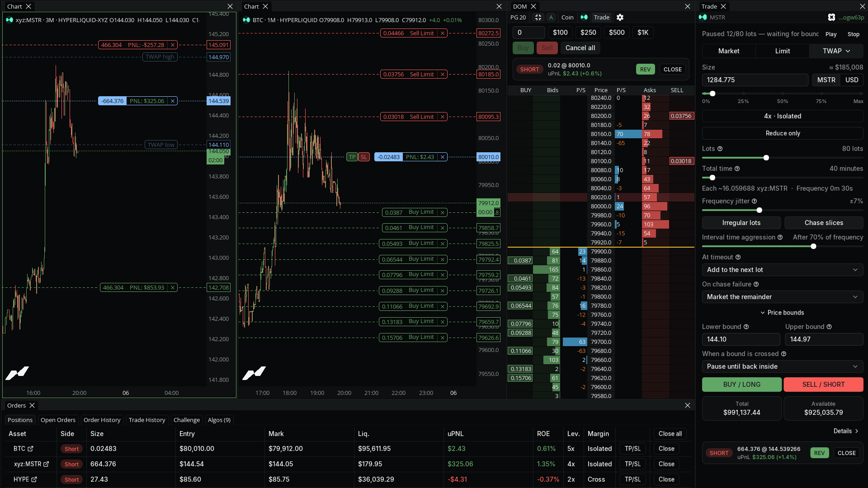
Task: Click the Total time help icon
Action: (x=737, y=169)
